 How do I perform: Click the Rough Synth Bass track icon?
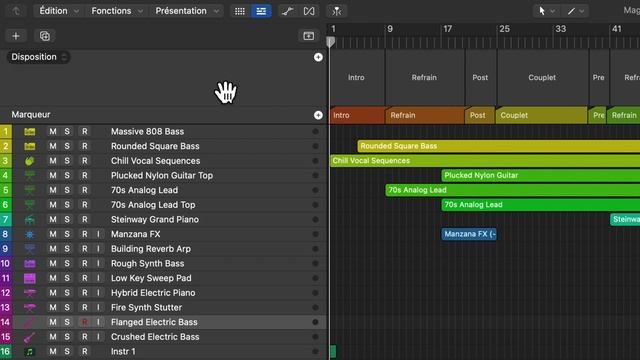pyautogui.click(x=29, y=264)
